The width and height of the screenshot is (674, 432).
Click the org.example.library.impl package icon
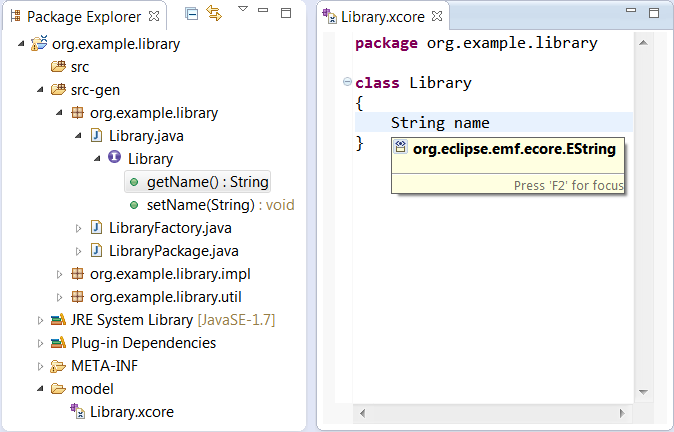77,274
